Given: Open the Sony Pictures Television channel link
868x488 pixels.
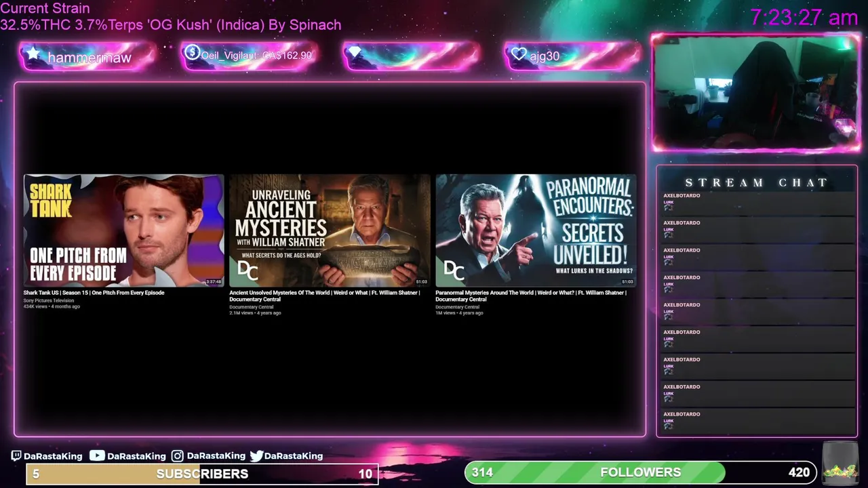Looking at the screenshot, I should [x=49, y=300].
